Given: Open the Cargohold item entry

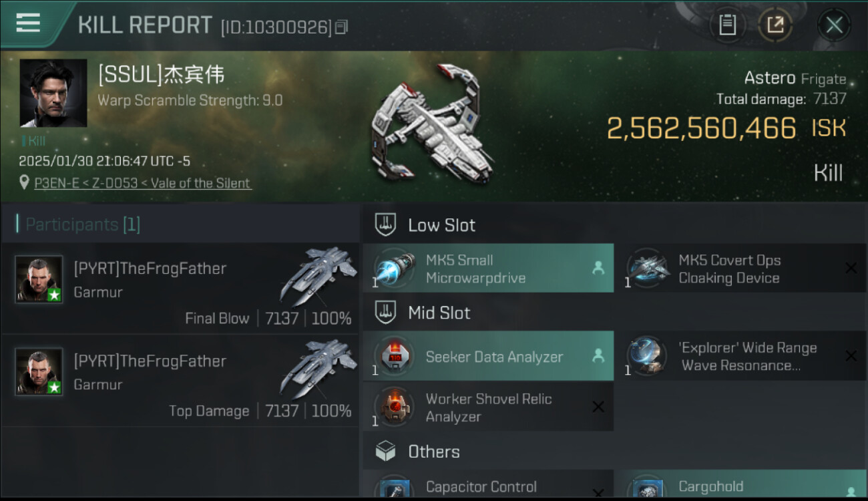Looking at the screenshot, I should [x=740, y=486].
